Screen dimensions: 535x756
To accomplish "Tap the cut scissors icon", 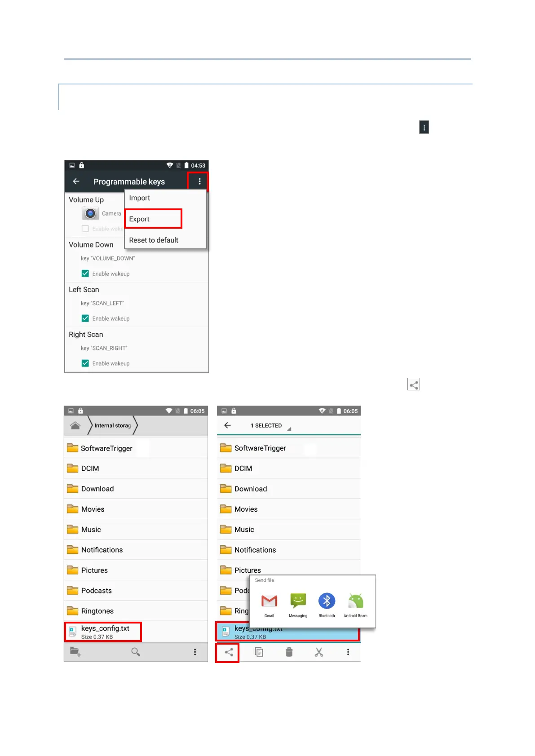I will pos(319,652).
